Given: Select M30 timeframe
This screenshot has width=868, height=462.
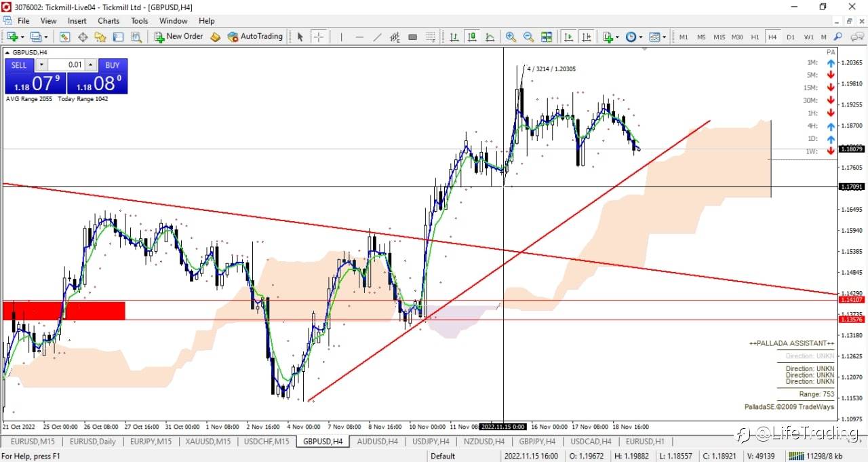Looking at the screenshot, I should (x=737, y=37).
